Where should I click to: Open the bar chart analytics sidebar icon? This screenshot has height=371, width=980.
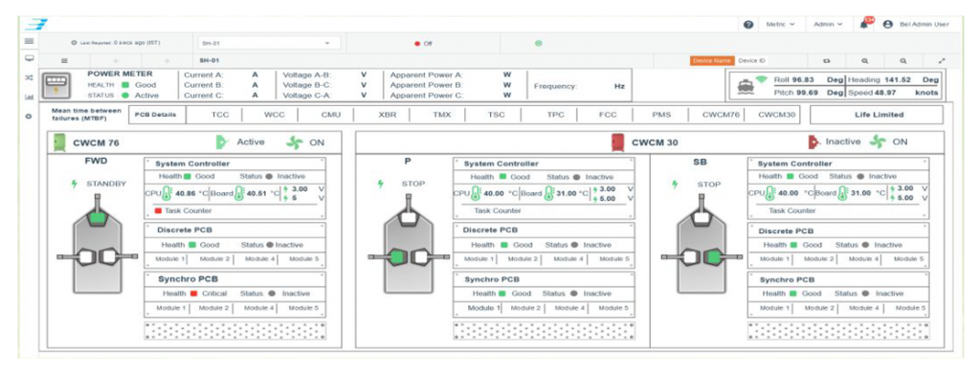(29, 97)
